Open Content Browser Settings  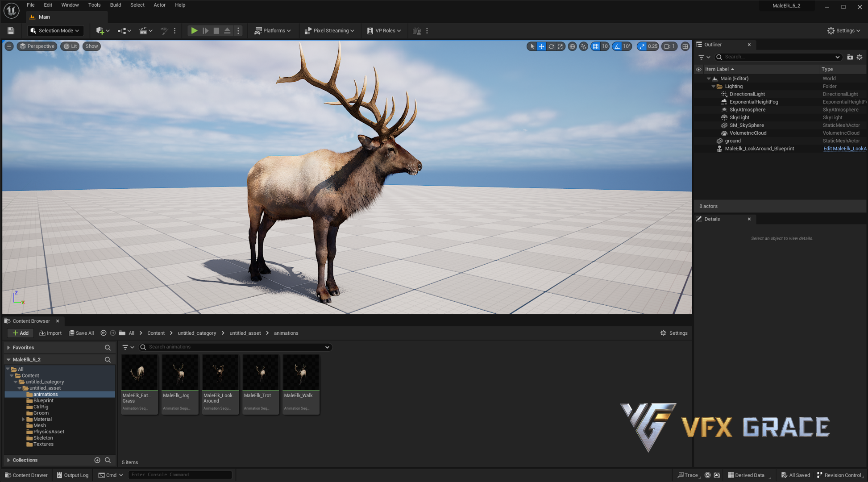pos(674,333)
